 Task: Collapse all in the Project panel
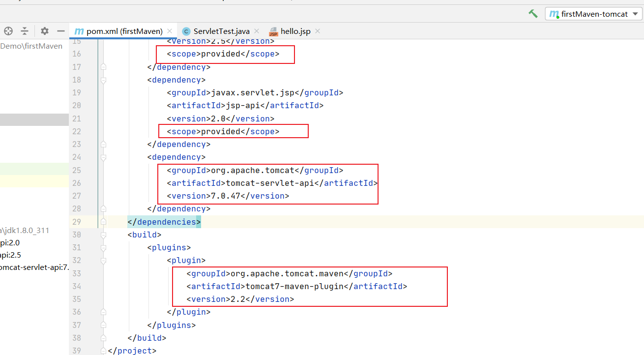click(x=25, y=31)
